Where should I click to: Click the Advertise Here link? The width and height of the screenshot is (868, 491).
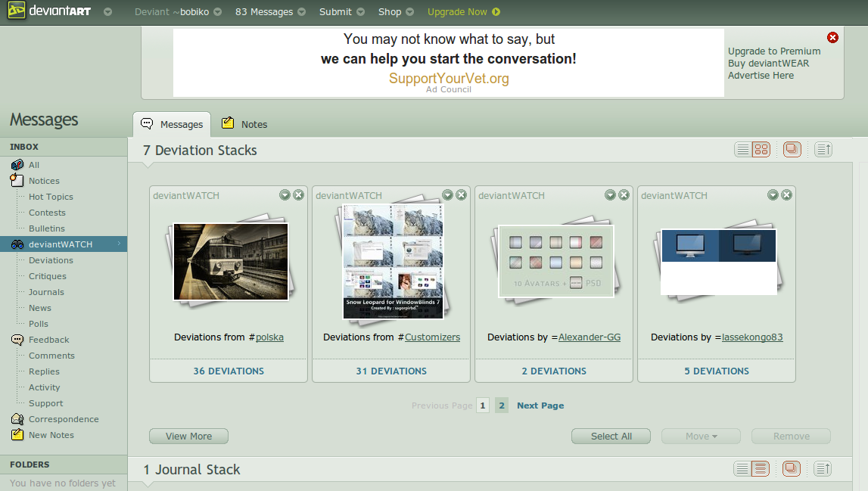coord(761,76)
